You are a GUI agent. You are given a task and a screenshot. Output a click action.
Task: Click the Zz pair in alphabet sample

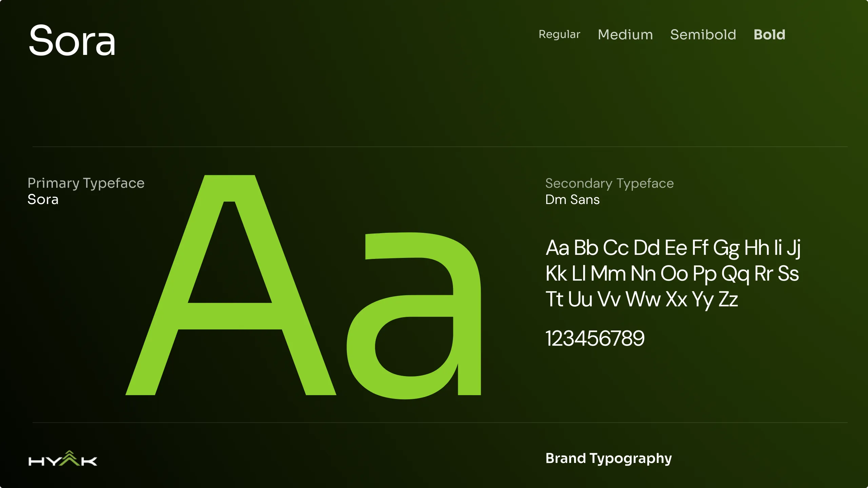(728, 299)
